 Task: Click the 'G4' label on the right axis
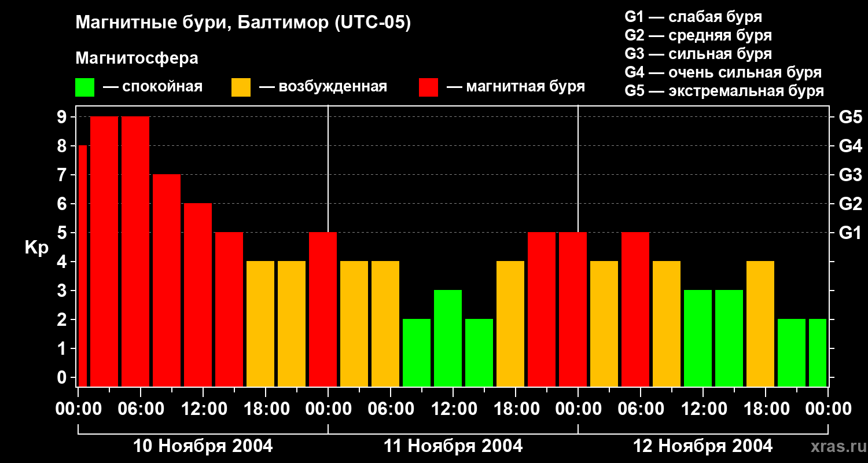click(x=850, y=146)
